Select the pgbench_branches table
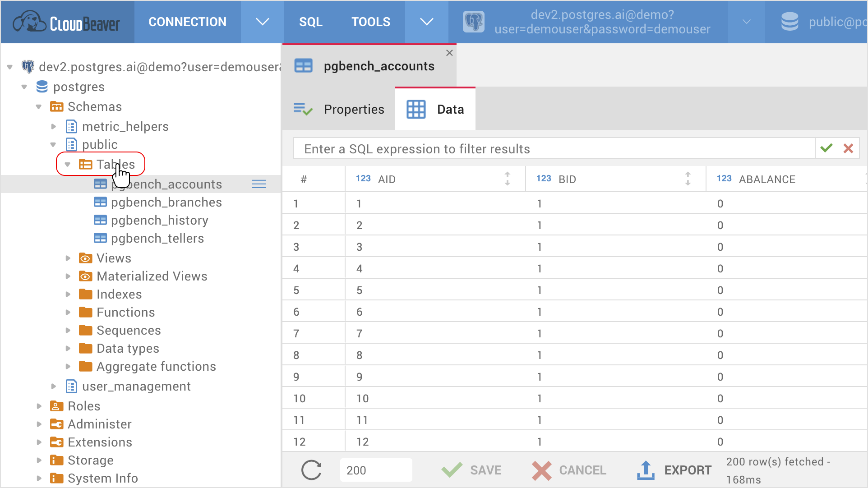Viewport: 868px width, 488px height. point(166,203)
